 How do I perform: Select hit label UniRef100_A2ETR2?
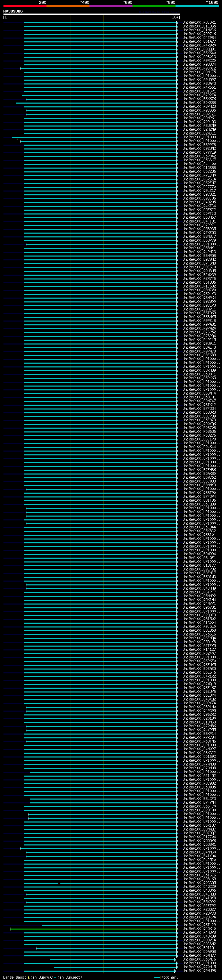[199, 906]
